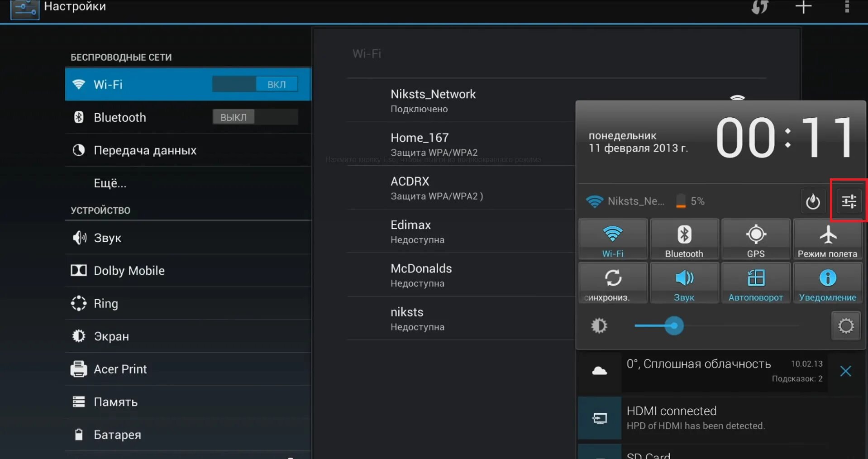Select the McDonalds network
The image size is (868, 459).
(x=461, y=275)
